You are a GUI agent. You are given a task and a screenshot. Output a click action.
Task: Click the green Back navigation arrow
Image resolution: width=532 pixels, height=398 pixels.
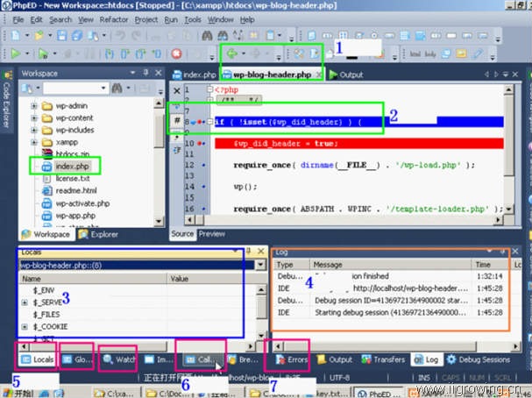click(x=231, y=53)
